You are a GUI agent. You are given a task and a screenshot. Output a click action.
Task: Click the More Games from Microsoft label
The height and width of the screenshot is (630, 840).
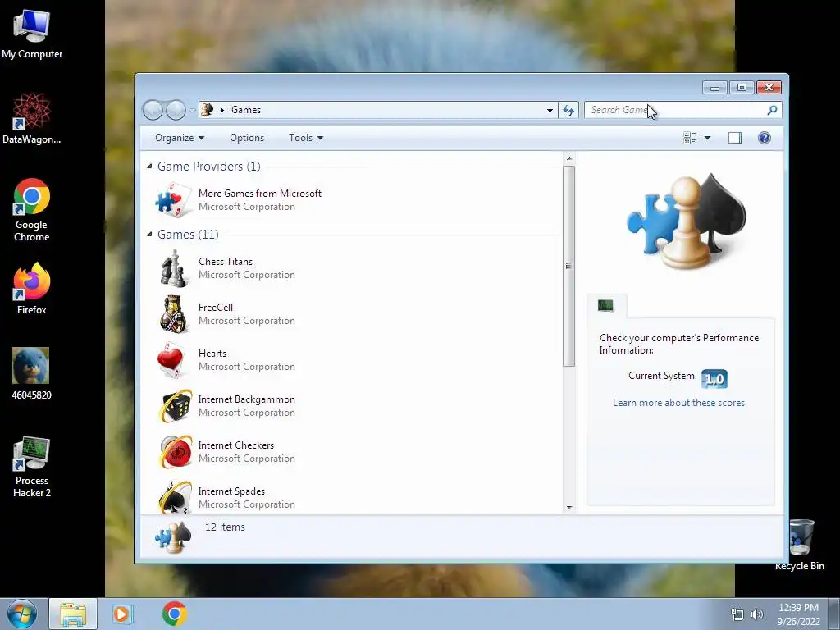pos(260,194)
